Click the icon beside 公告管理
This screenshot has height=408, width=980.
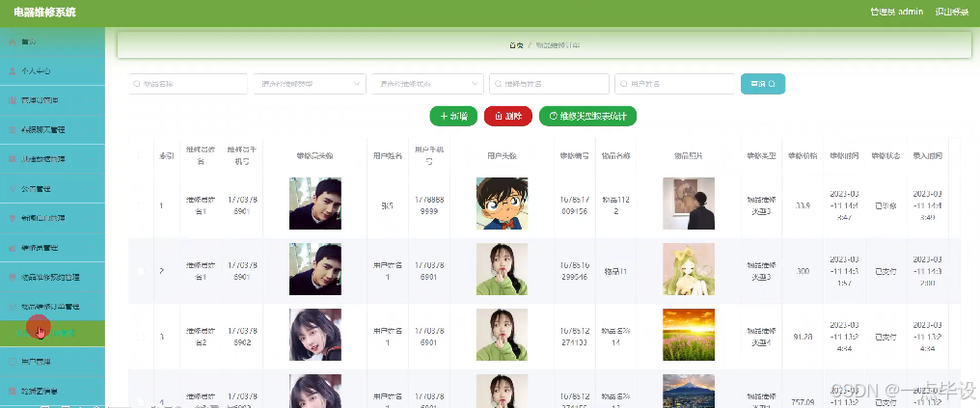point(13,189)
